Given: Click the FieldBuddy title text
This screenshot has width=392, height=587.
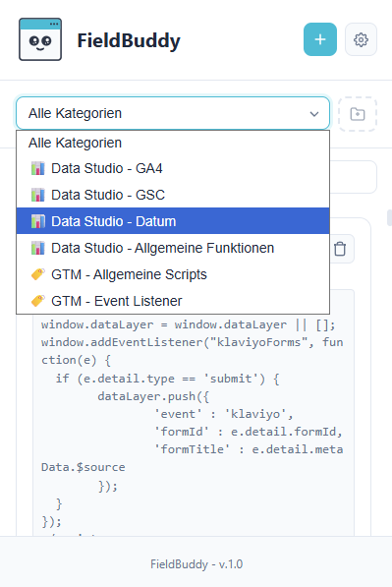Looking at the screenshot, I should (x=129, y=40).
